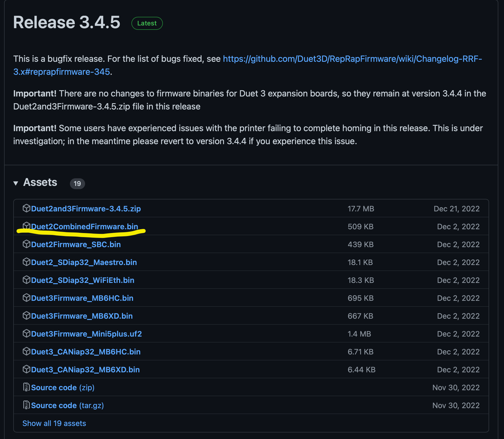Click the package icon beside Duet2_SDiap32_Maestro.bin
The image size is (504, 439).
[26, 262]
